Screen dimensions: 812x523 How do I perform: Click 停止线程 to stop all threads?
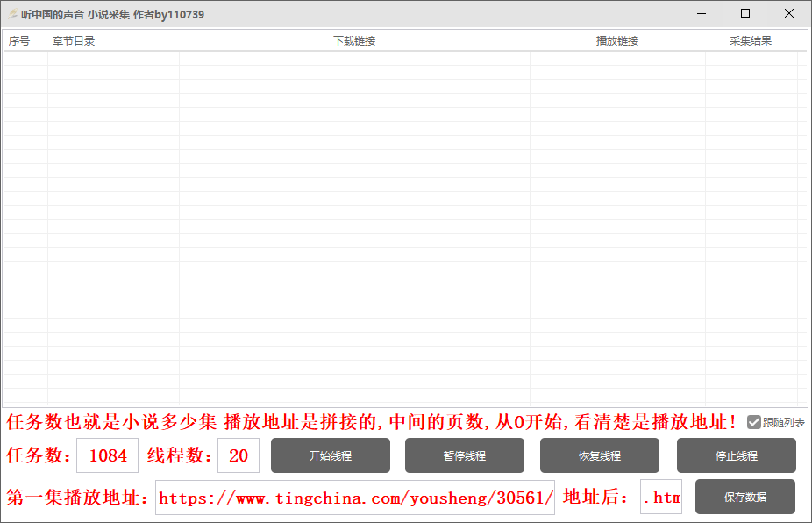[x=737, y=455]
